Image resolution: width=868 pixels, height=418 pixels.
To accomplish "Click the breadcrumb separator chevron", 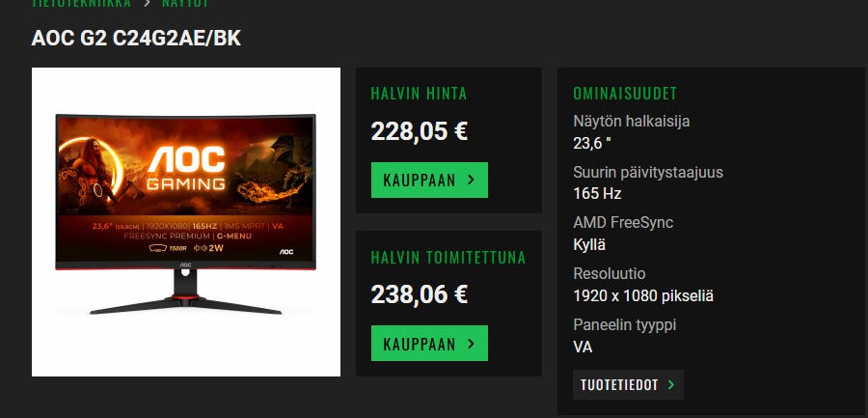I will click(147, 3).
